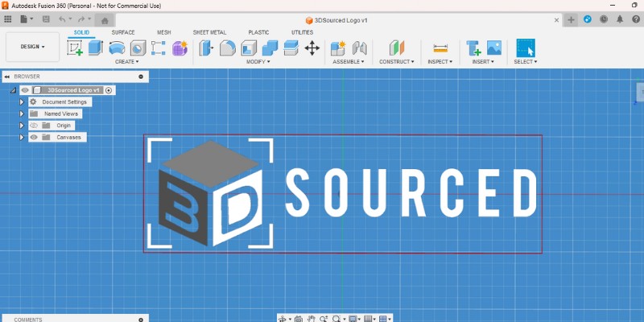The width and height of the screenshot is (644, 322).
Task: Open the DESIGN workspace dropdown
Action: [x=32, y=47]
